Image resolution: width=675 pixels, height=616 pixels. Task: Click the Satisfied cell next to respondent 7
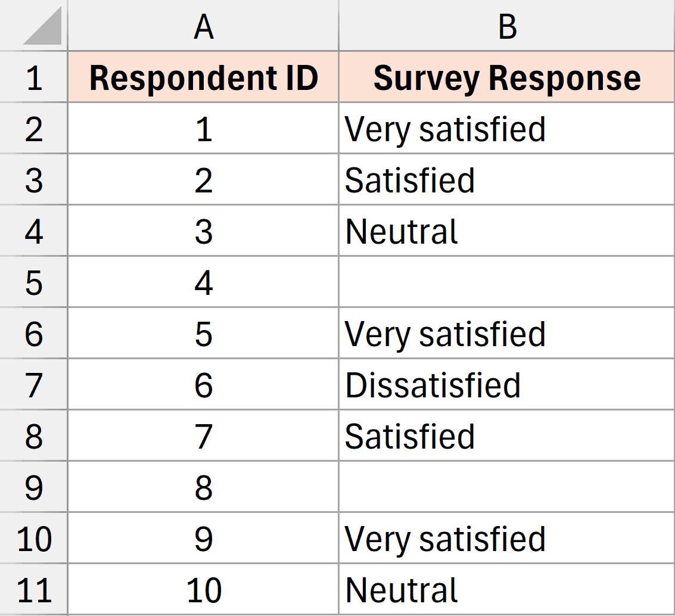[506, 437]
